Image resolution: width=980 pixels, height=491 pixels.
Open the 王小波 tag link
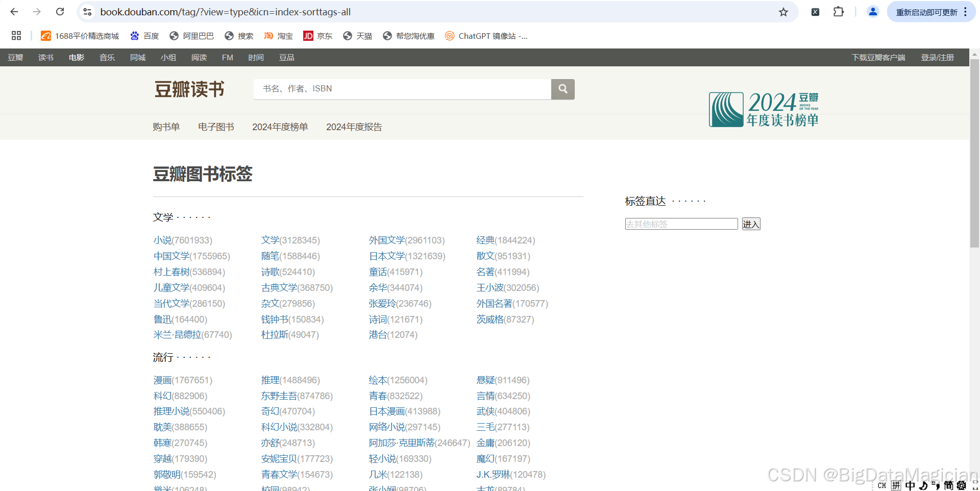[490, 287]
